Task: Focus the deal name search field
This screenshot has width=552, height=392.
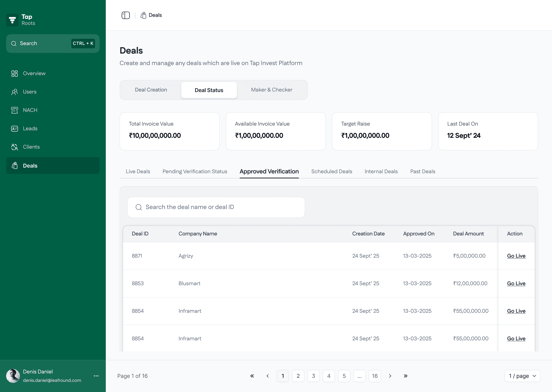Action: [x=216, y=207]
